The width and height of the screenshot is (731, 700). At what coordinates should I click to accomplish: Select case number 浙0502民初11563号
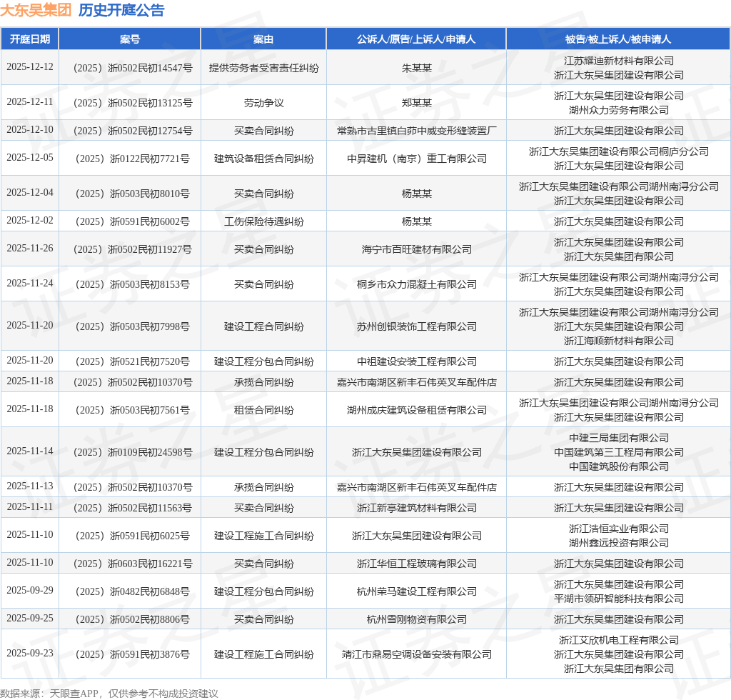(133, 508)
